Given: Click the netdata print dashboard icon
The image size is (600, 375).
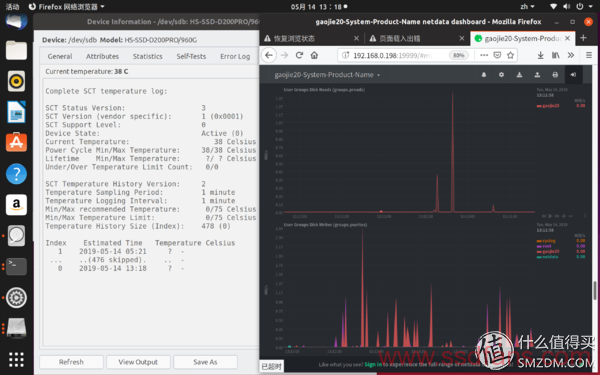Looking at the screenshot, I should (x=555, y=75).
